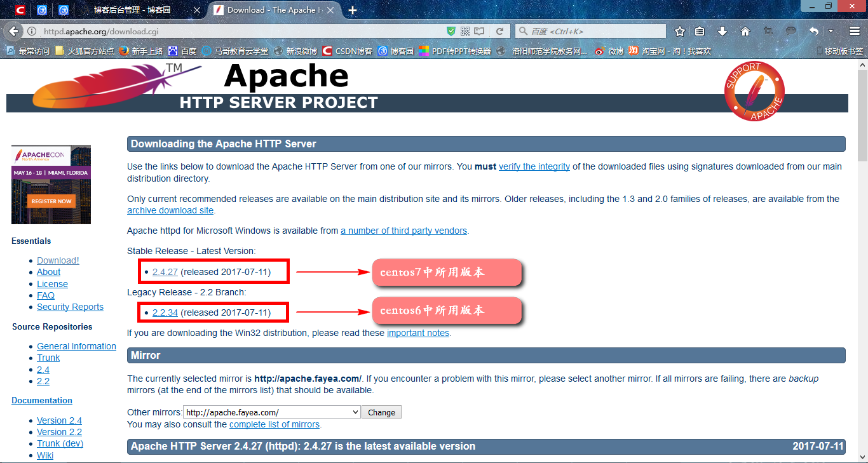
Task: Click the Support Apache badge
Action: click(x=754, y=91)
